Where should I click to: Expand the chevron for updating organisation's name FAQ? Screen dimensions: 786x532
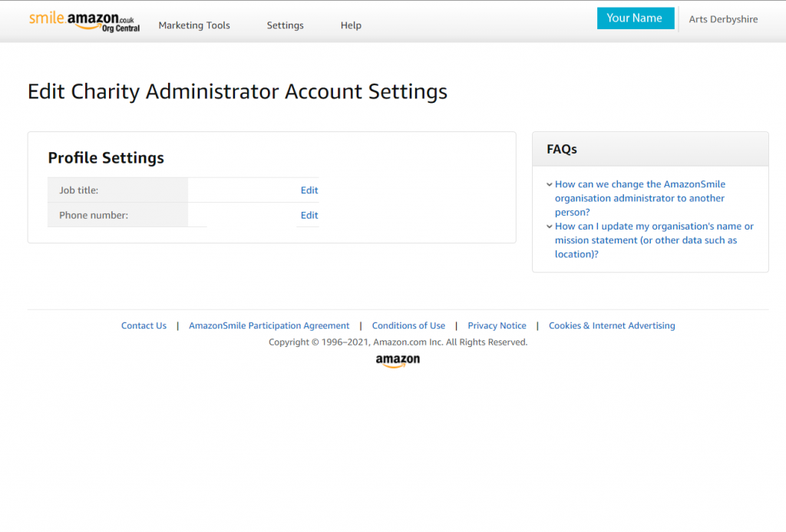550,226
